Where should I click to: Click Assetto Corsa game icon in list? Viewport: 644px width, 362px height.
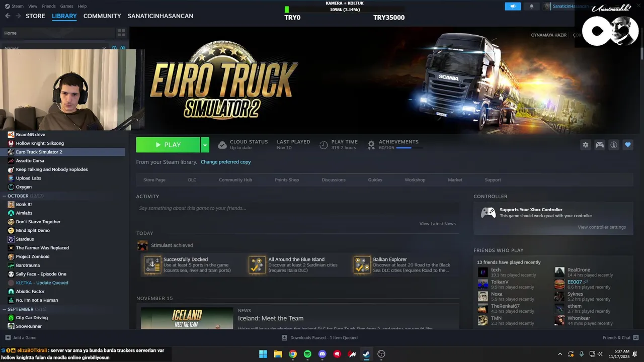(x=11, y=161)
